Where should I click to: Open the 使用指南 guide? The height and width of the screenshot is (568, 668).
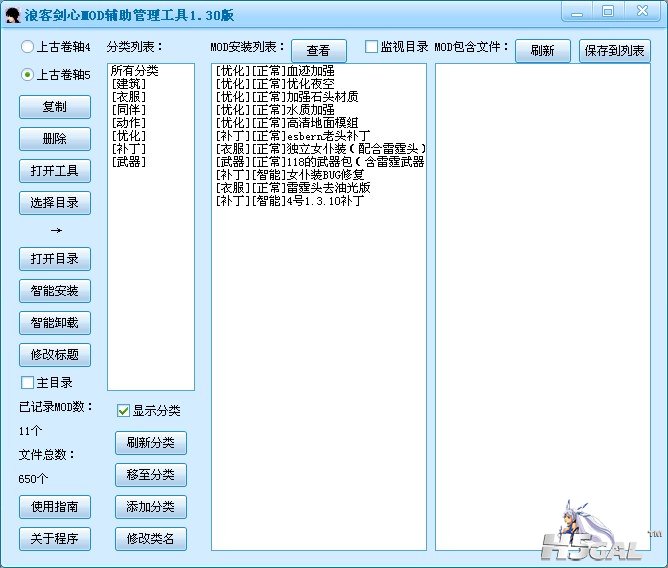55,506
